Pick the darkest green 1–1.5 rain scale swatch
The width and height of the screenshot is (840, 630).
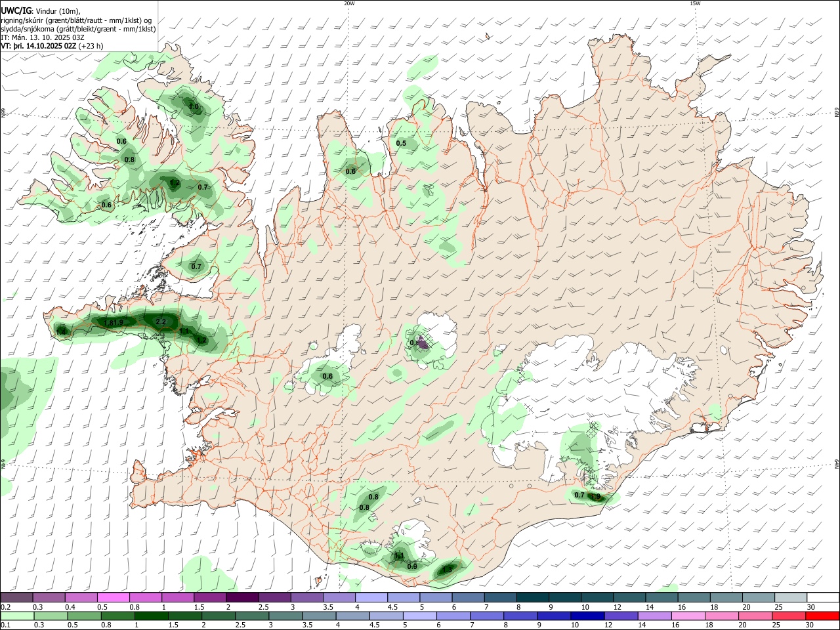pyautogui.click(x=151, y=616)
